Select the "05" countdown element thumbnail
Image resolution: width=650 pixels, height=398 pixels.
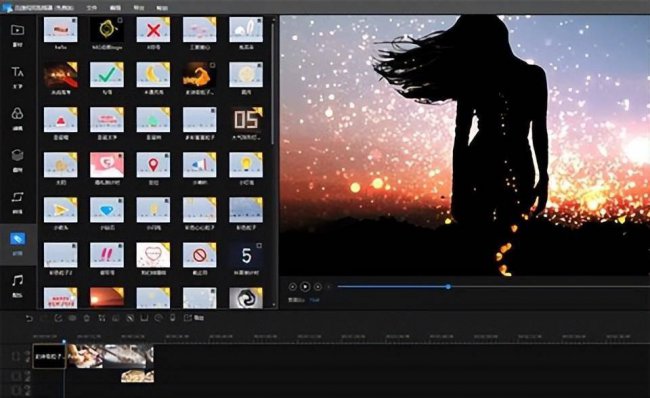click(x=246, y=120)
